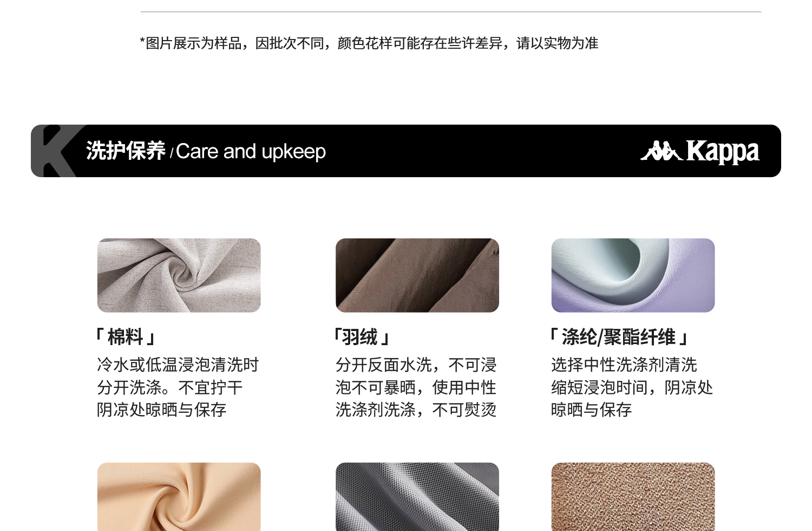Click the Care and upkeep text
The image size is (812, 531).
(251, 152)
